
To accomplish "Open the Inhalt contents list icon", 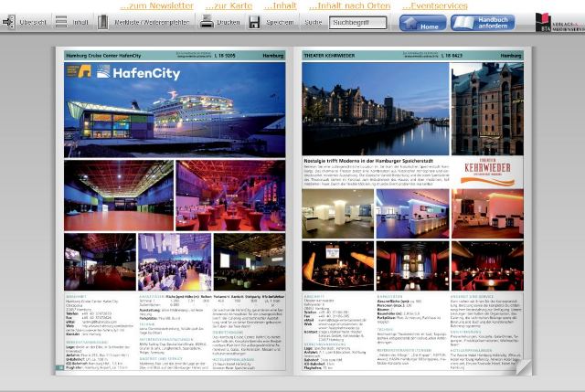I will 61,22.
